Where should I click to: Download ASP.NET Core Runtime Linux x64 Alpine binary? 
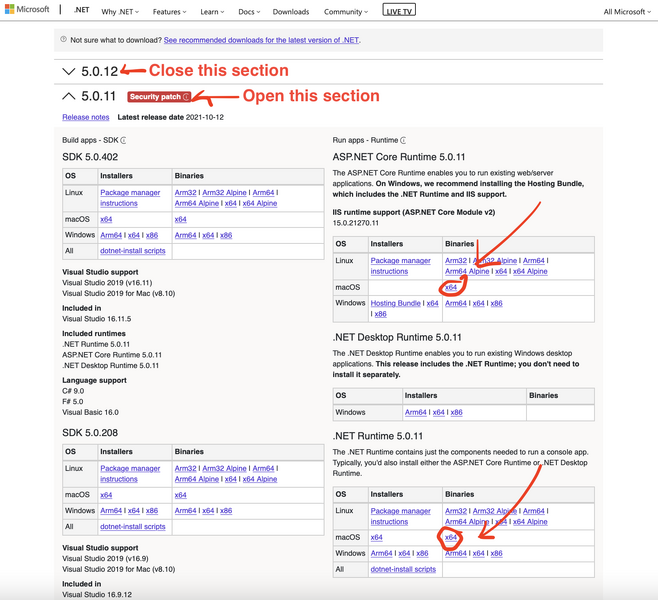click(530, 271)
